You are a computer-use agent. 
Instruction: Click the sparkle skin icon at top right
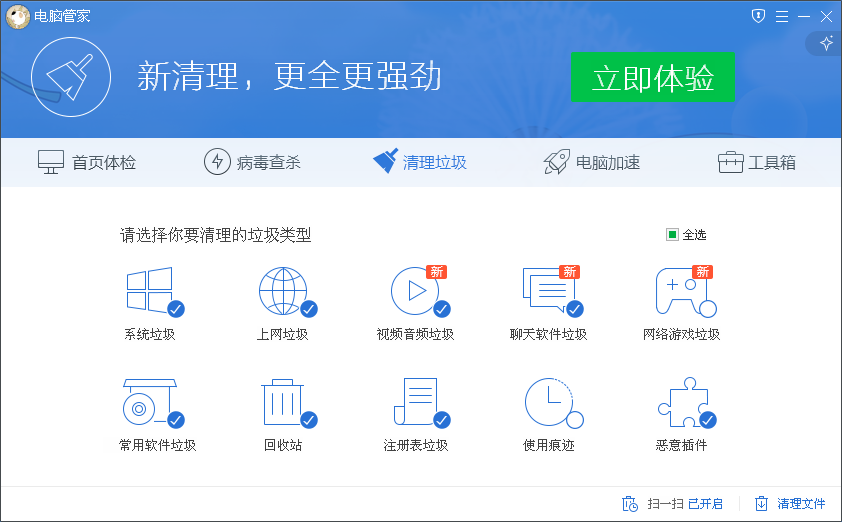click(x=826, y=43)
